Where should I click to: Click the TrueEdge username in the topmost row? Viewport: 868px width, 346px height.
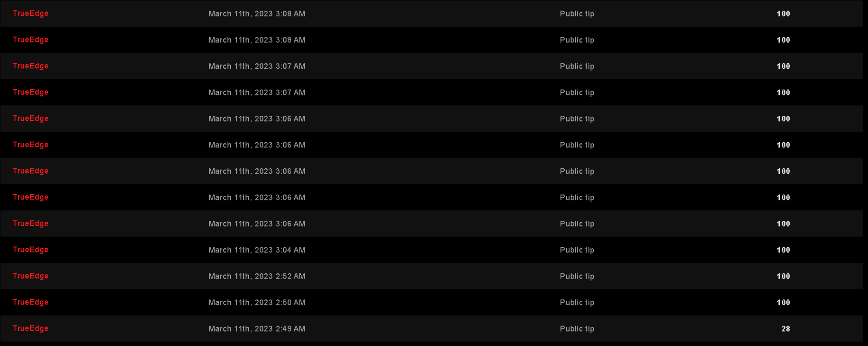(x=30, y=14)
